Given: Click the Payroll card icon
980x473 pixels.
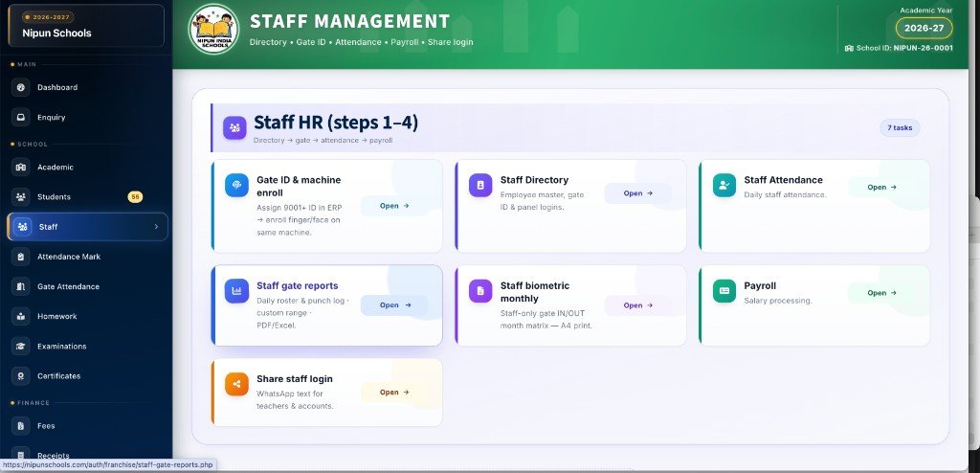Looking at the screenshot, I should 724,291.
